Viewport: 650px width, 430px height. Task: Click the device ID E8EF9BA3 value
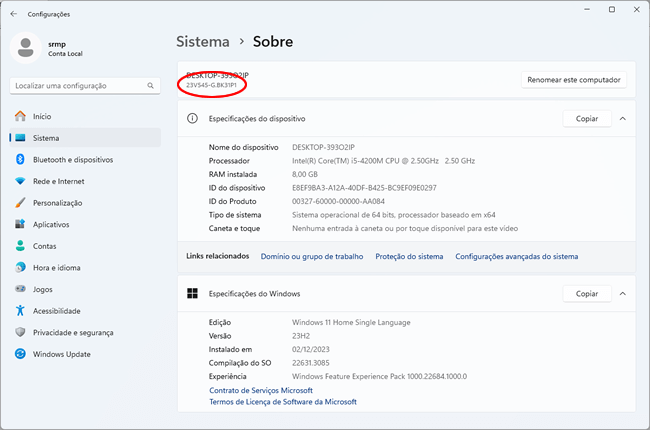tap(364, 188)
